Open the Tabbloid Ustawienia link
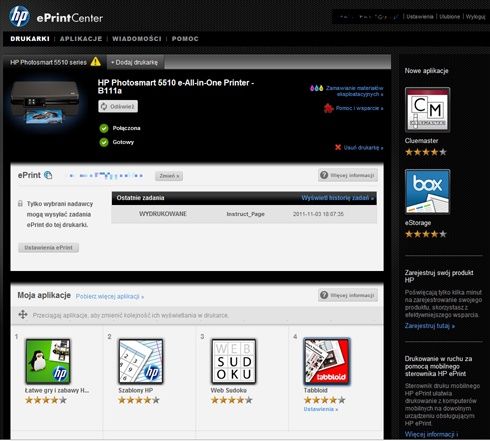This screenshot has height=441, width=490. pyautogui.click(x=321, y=409)
